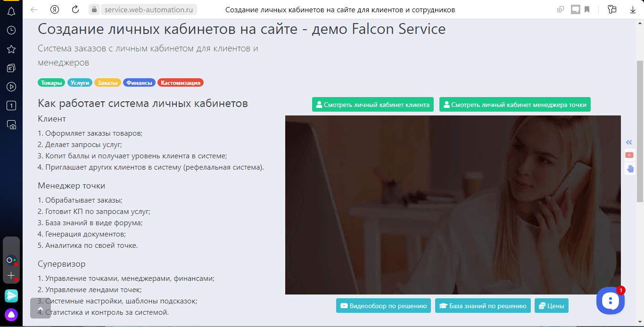Click text 'База знаний в виде форума'
The height and width of the screenshot is (327, 644).
pos(93,223)
